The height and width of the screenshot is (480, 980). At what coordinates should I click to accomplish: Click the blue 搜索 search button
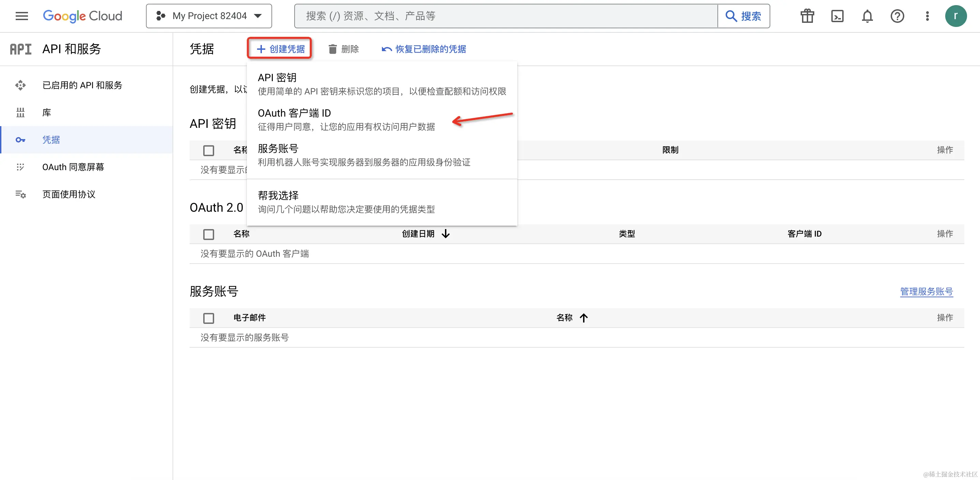744,16
